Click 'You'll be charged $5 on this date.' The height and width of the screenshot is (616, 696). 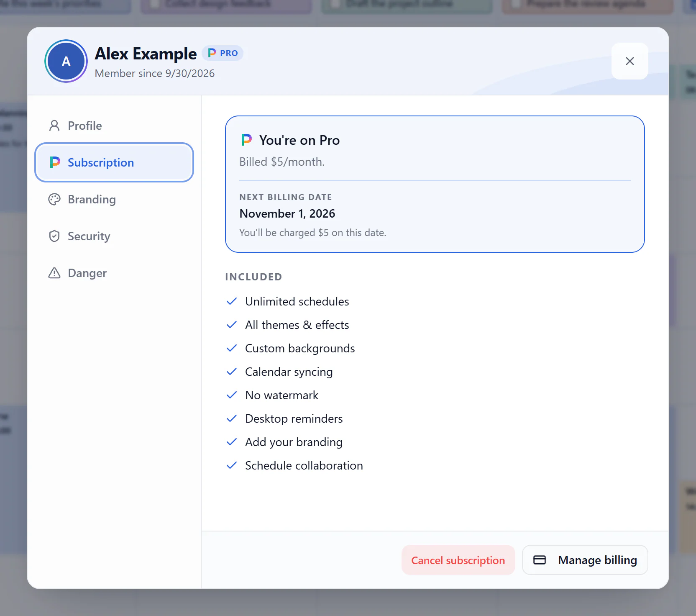313,233
